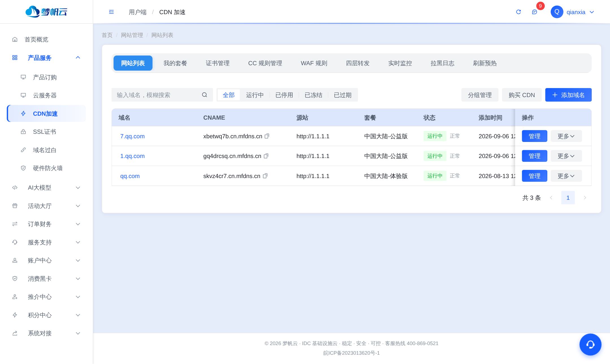Switch to the 网站列表 tab

tap(133, 63)
